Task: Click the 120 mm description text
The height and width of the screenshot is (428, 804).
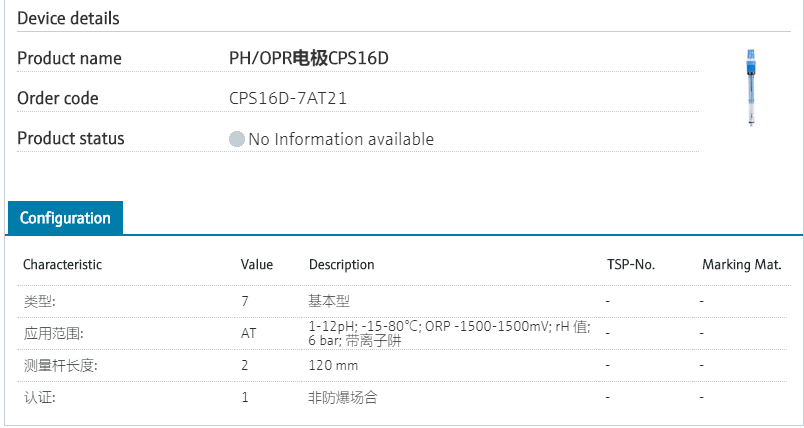Action: click(x=333, y=366)
